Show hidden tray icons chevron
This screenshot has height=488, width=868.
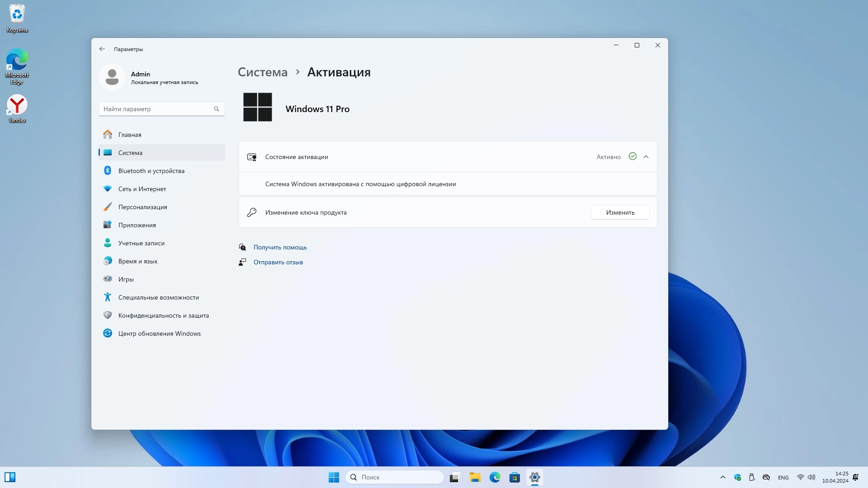tap(722, 477)
